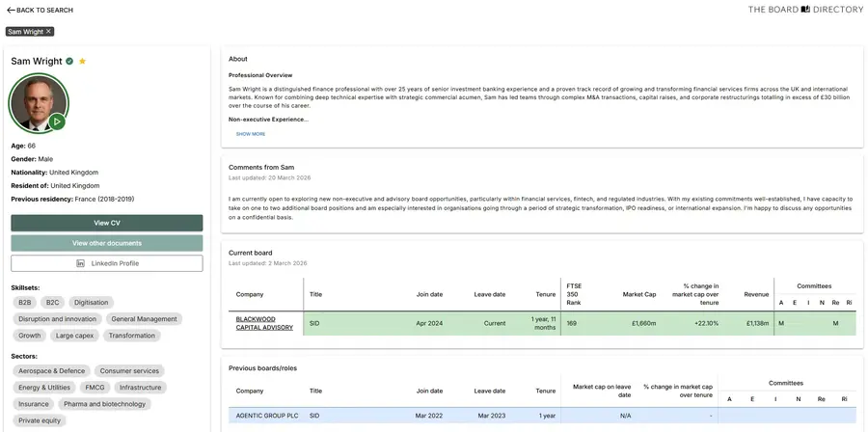Click Company header in Current board table
Viewport: 868px width, 432px height.
(x=250, y=294)
